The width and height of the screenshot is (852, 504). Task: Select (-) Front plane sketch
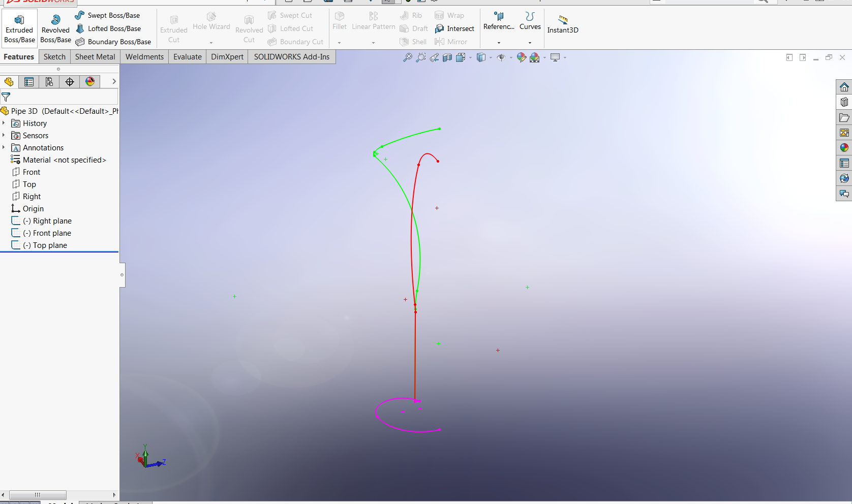(41, 233)
